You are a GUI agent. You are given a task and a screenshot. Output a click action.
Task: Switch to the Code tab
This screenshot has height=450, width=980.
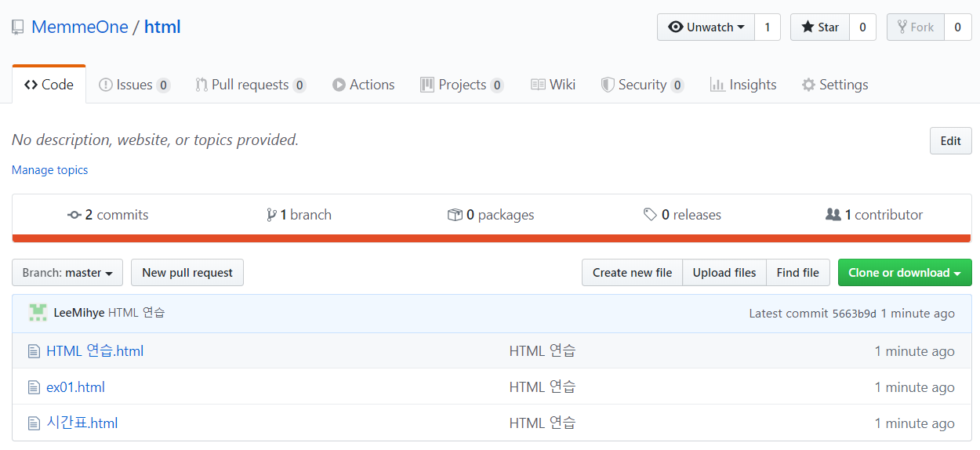(x=49, y=85)
